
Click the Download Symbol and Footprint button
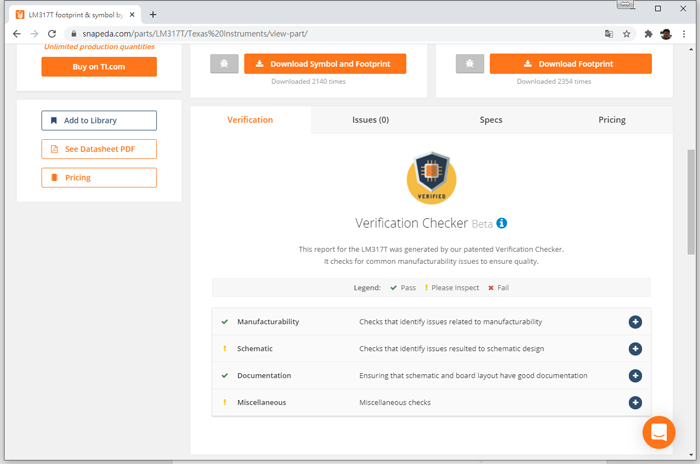point(325,64)
